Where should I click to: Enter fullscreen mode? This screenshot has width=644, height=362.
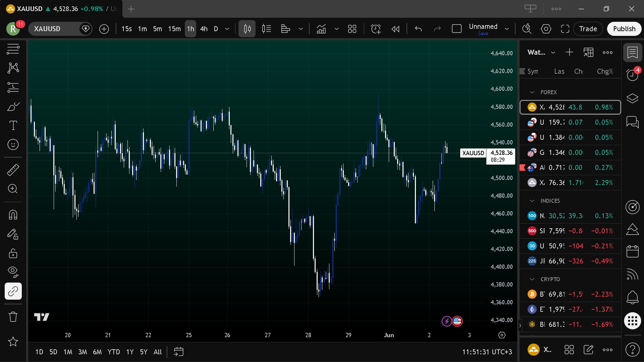click(x=565, y=29)
